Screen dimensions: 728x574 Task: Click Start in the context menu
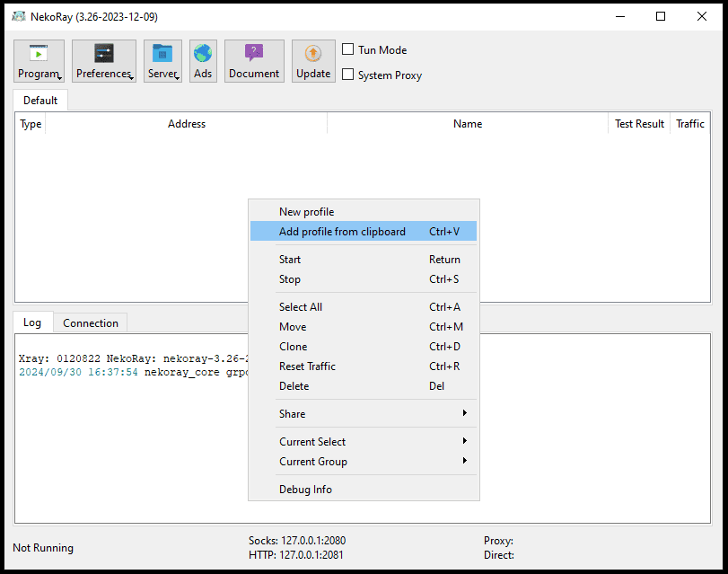coord(364,260)
